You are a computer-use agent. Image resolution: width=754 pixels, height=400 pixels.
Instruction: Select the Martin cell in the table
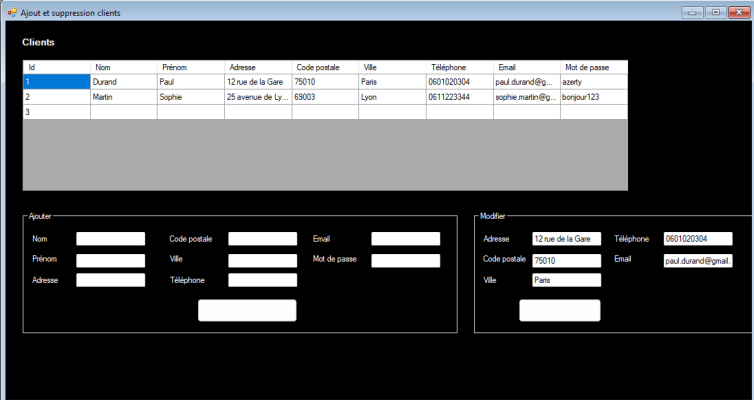(123, 97)
